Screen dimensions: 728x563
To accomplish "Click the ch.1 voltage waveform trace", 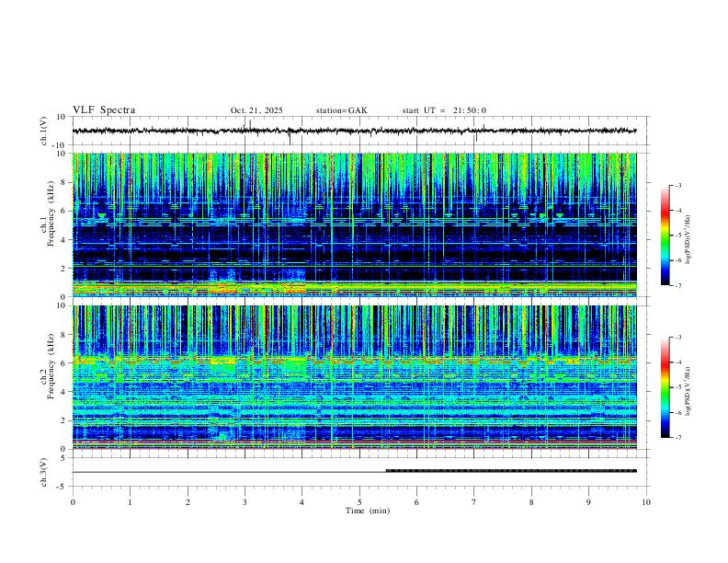I will coord(354,131).
